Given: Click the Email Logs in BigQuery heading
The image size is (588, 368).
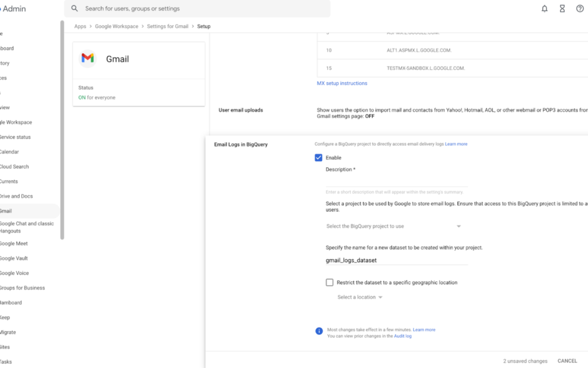Looking at the screenshot, I should click(x=241, y=144).
